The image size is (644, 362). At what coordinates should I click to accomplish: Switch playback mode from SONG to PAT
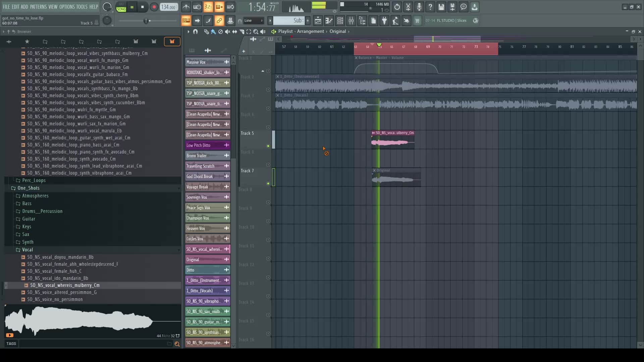(x=121, y=9)
